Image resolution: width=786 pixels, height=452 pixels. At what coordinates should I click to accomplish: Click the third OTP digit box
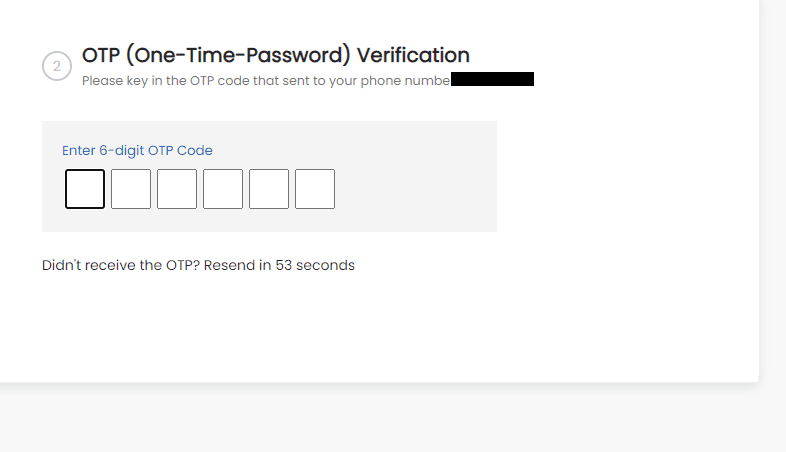click(x=177, y=189)
